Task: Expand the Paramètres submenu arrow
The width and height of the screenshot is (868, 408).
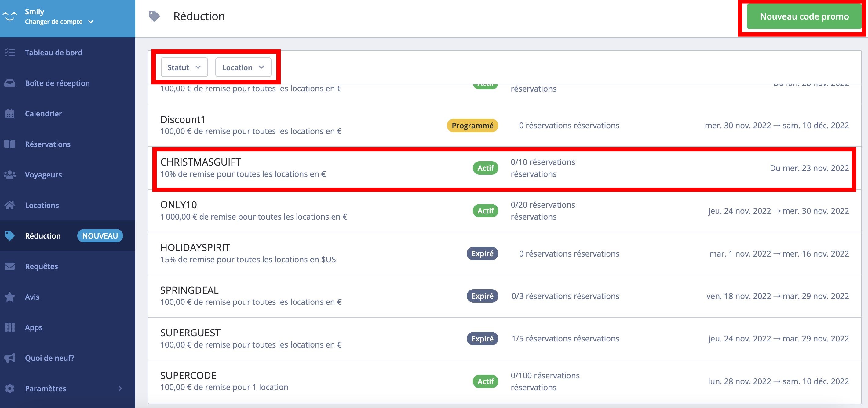Action: (x=120, y=388)
